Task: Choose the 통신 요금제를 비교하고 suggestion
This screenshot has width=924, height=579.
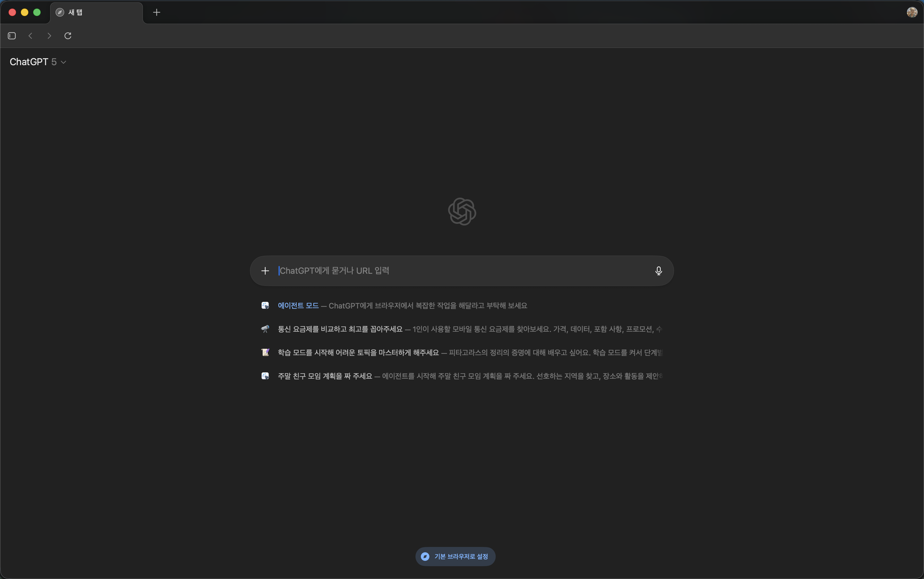Action: [340, 329]
